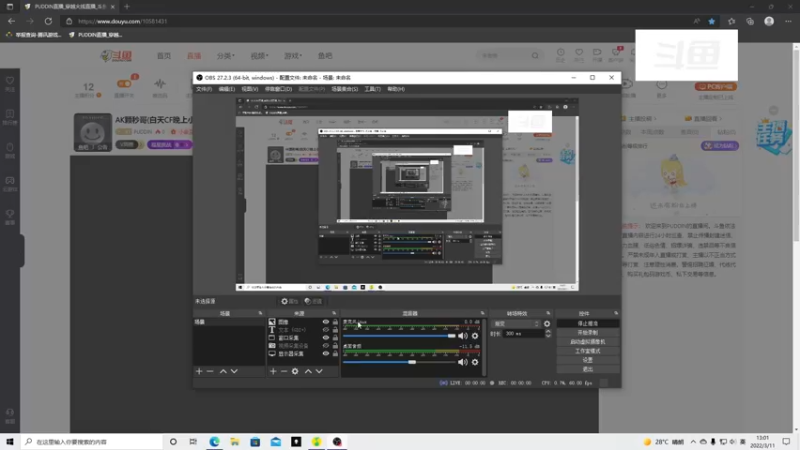Open 麦克风/Aux audio settings gear
Viewport: 800px width, 450px height.
pyautogui.click(x=475, y=336)
